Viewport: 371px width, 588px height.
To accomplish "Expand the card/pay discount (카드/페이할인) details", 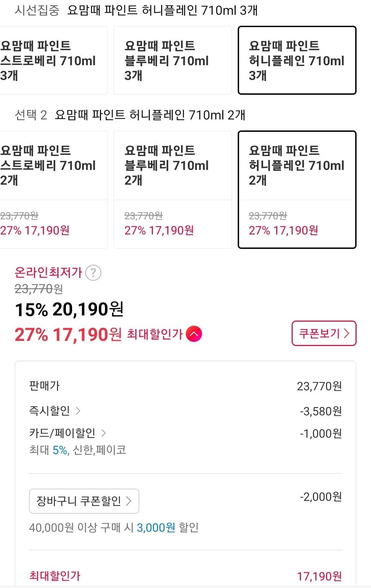I will pos(67,433).
